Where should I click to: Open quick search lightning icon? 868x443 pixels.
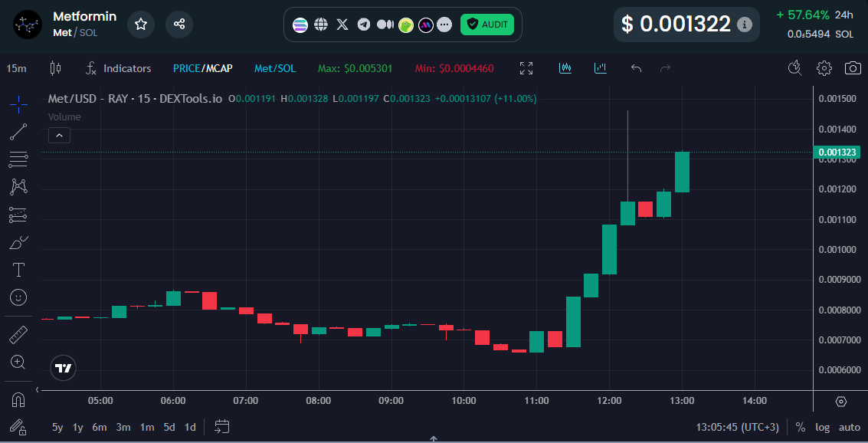click(x=795, y=68)
